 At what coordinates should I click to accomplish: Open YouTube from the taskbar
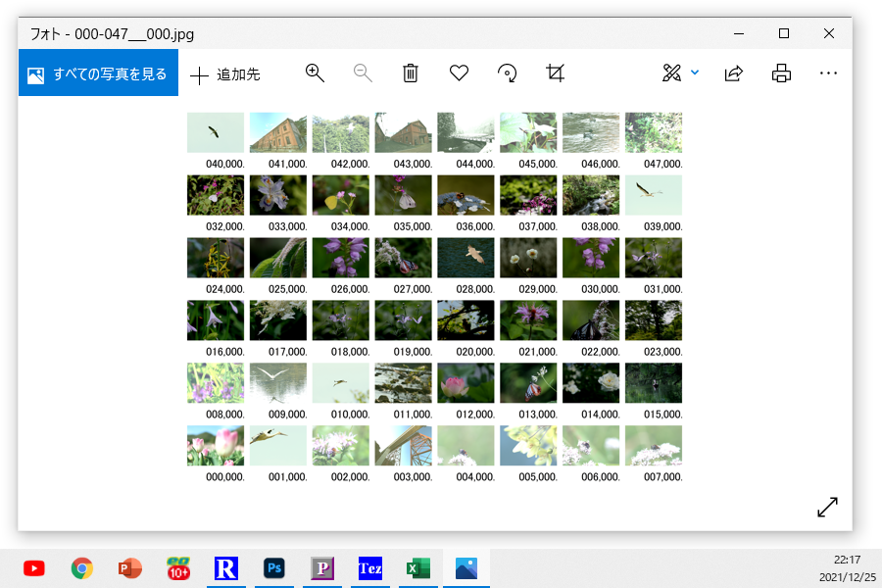pos(34,568)
